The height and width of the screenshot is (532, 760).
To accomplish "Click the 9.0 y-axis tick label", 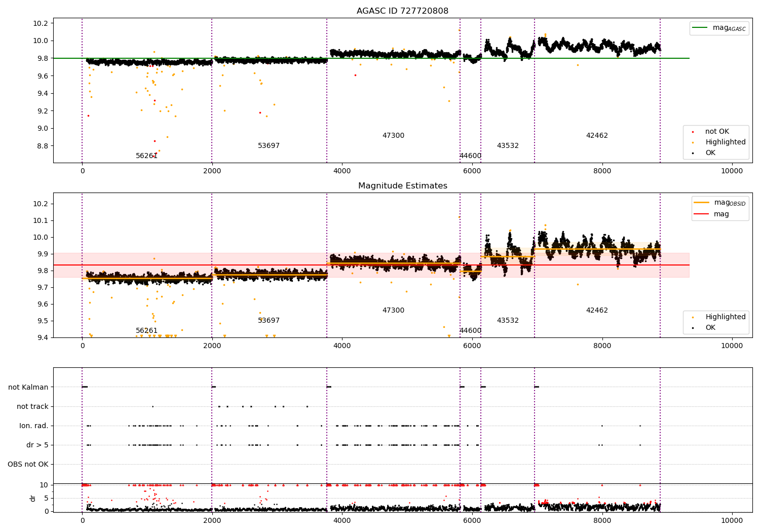I will click(42, 129).
